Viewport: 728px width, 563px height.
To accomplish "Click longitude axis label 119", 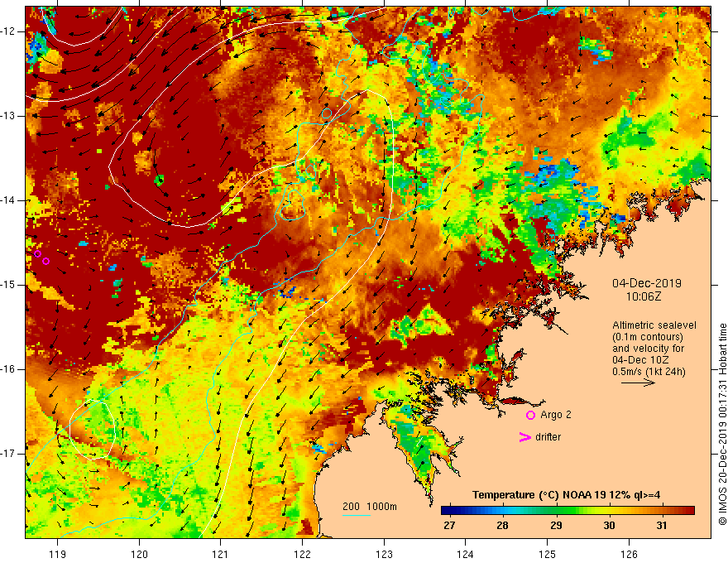I will coord(58,554).
